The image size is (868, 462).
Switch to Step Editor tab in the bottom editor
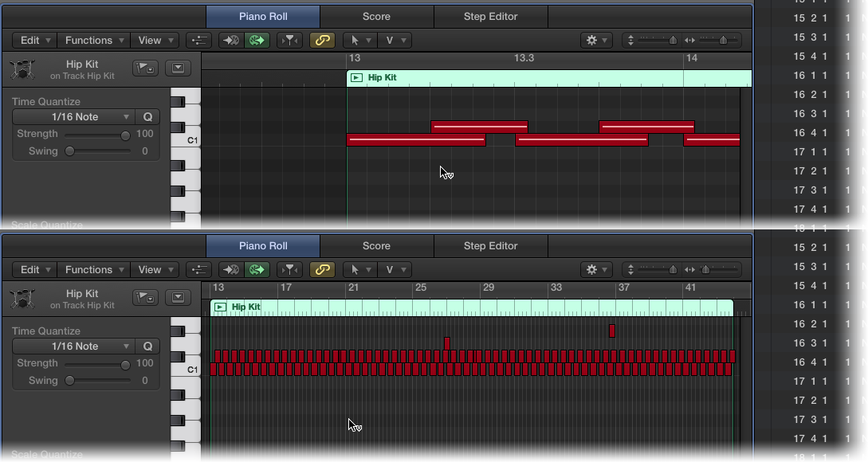click(490, 246)
